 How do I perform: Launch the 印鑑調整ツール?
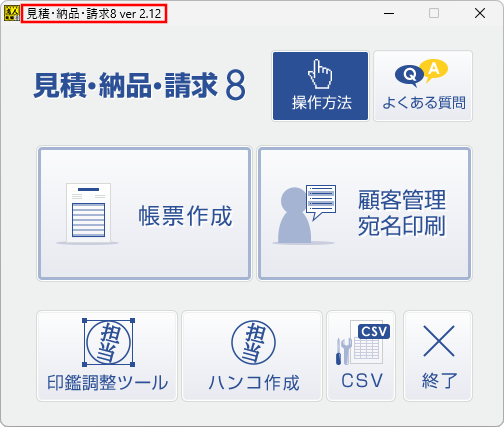(x=107, y=356)
